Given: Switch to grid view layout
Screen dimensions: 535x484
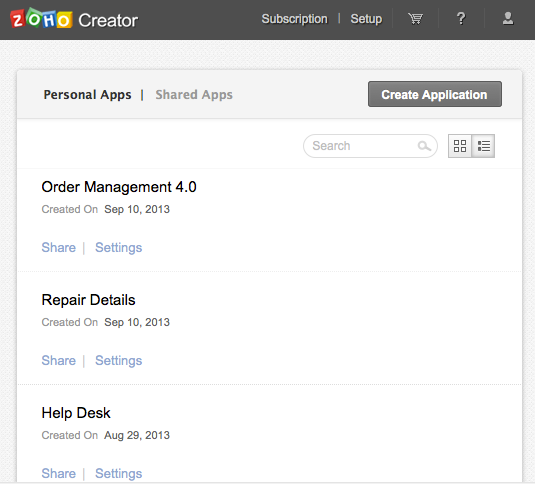Looking at the screenshot, I should tap(460, 146).
